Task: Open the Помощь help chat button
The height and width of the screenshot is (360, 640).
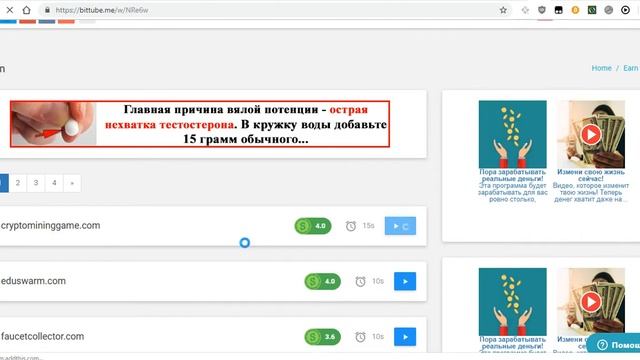Action: 614,345
